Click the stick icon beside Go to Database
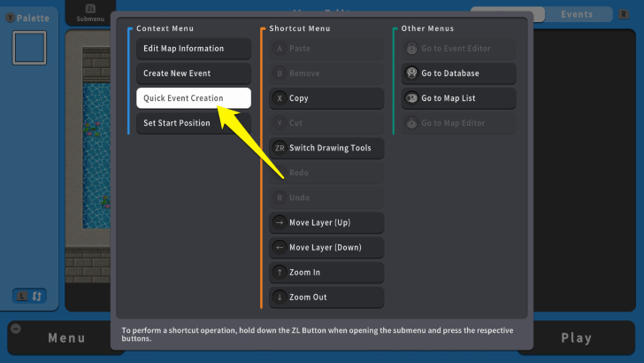 coord(411,73)
